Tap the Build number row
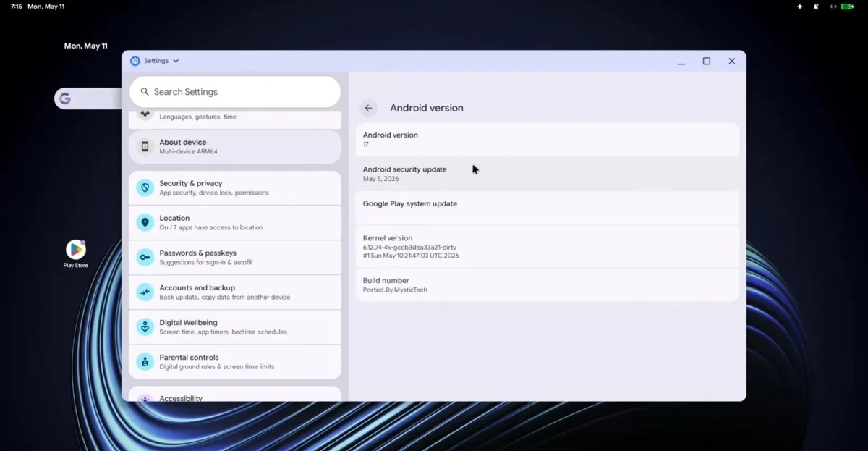 pos(548,284)
